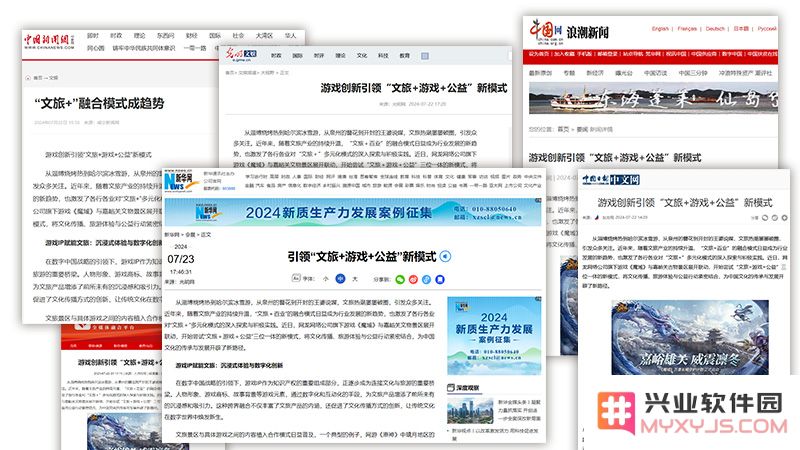Screen dimensions: 800x450
Task: Click the light-blue share icon on Xinhua page
Action: point(427,279)
